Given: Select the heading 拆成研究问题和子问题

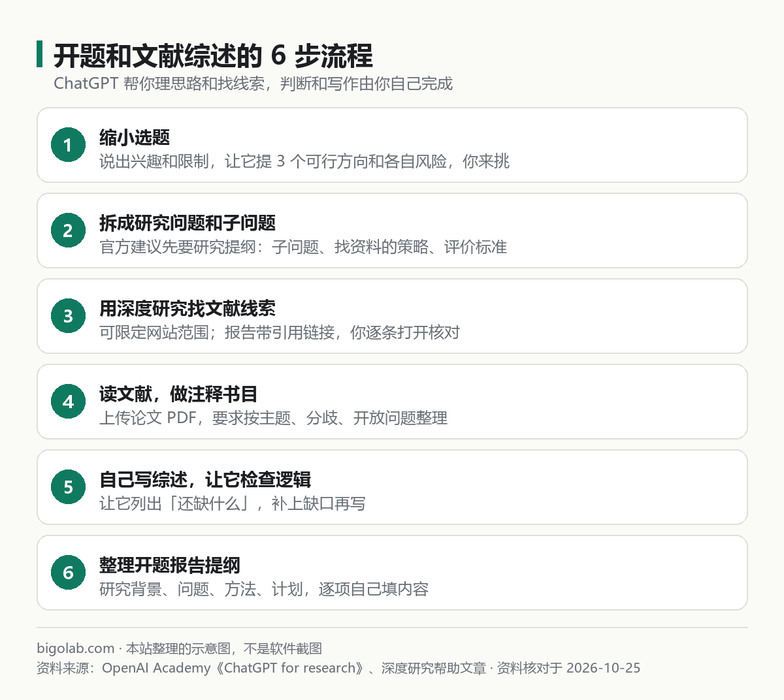Looking at the screenshot, I should (x=188, y=223).
